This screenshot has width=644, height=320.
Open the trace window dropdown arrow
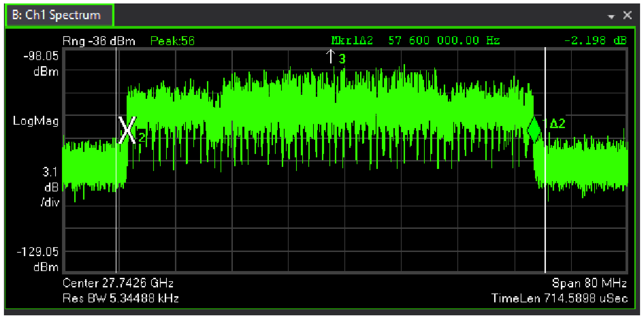pyautogui.click(x=611, y=17)
